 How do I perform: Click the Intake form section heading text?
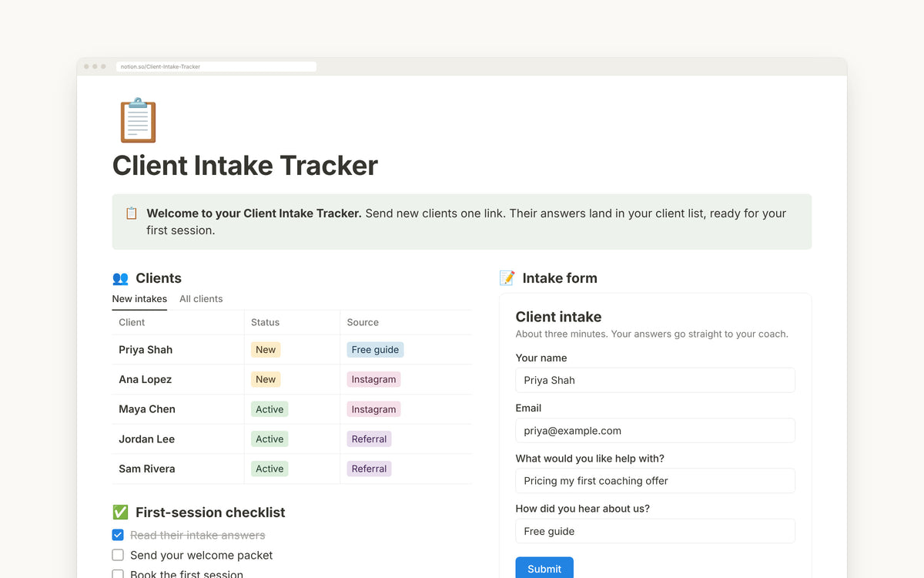[560, 278]
